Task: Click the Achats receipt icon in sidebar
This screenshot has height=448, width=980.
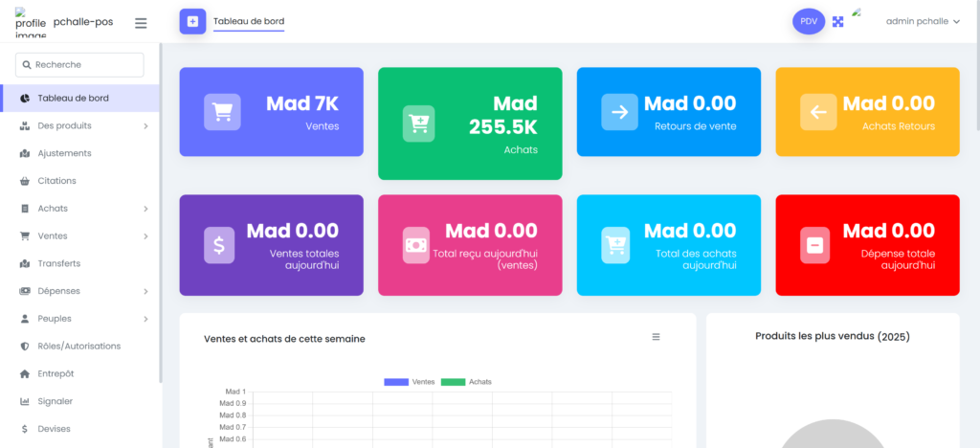Action: pyautogui.click(x=25, y=209)
